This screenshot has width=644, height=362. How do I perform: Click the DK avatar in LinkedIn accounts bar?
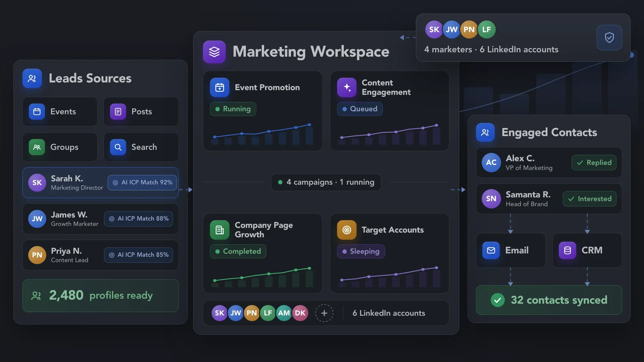[300, 313]
